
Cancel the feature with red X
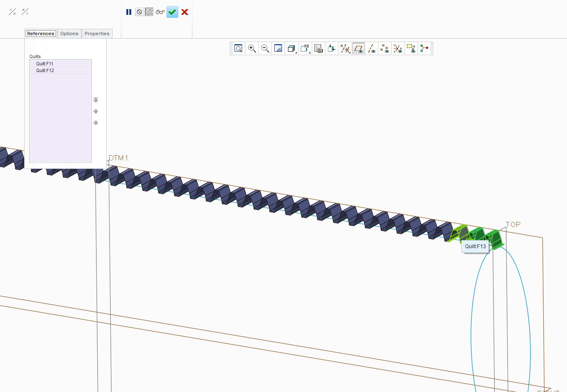[185, 12]
